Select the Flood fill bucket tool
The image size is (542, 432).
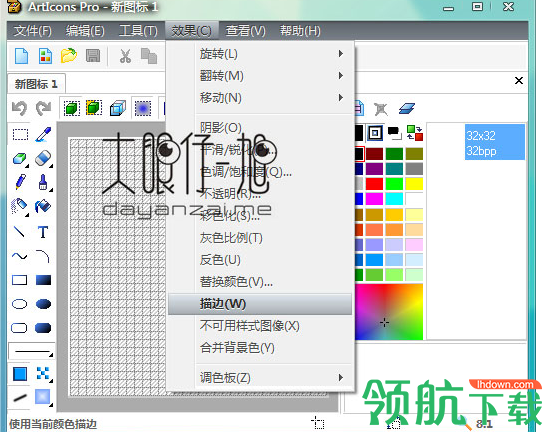(x=43, y=206)
